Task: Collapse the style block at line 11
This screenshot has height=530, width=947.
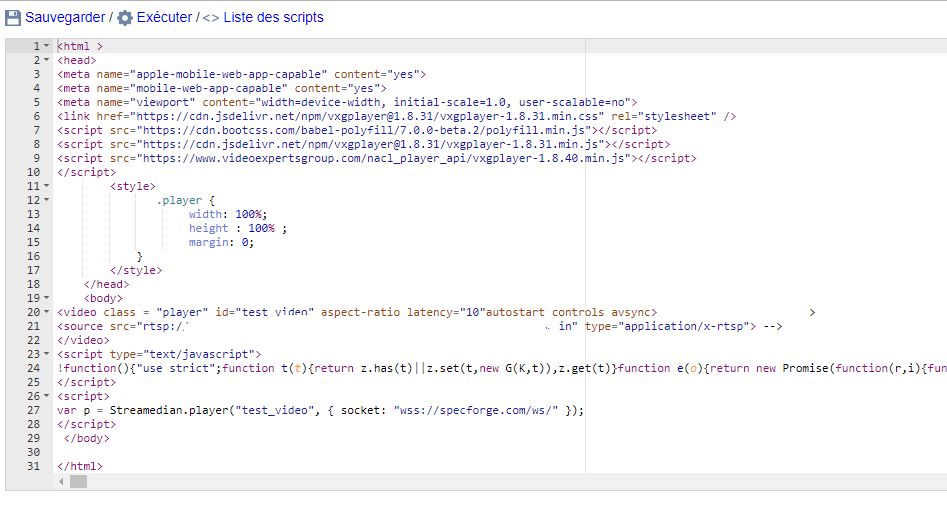Action: tap(47, 186)
